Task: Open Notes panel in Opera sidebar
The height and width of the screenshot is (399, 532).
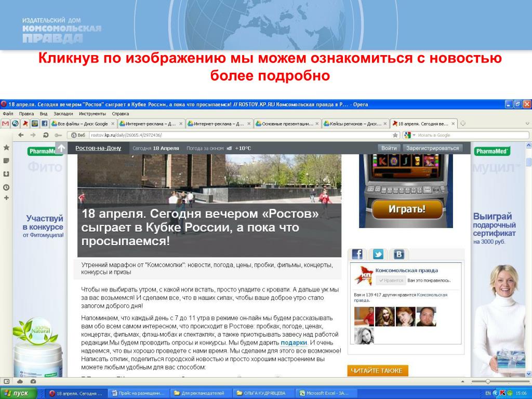Action: [6, 161]
